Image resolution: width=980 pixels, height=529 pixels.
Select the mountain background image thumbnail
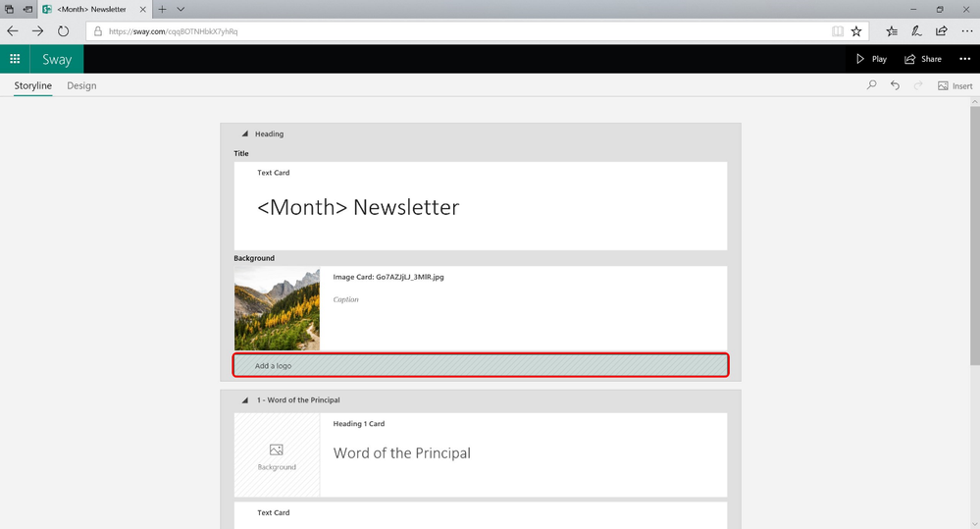pos(277,309)
